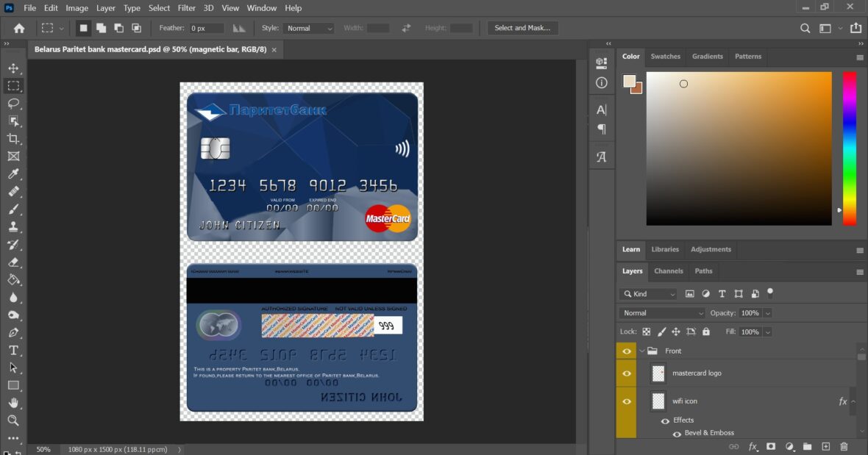The width and height of the screenshot is (868, 455).
Task: Click the Select and Mask button
Action: (522, 27)
